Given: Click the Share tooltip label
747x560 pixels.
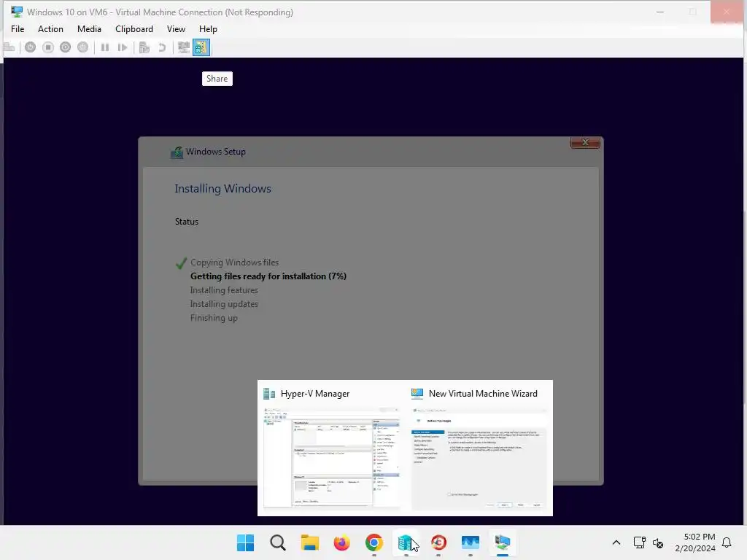Looking at the screenshot, I should coord(217,79).
